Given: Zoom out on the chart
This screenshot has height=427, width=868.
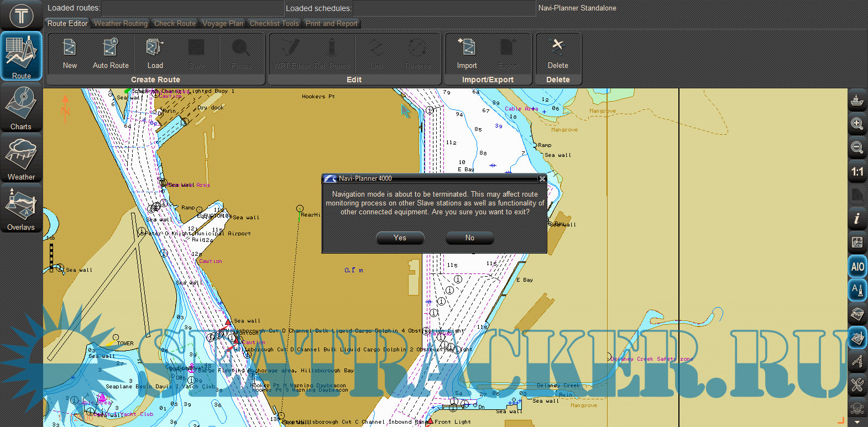Looking at the screenshot, I should click(857, 147).
